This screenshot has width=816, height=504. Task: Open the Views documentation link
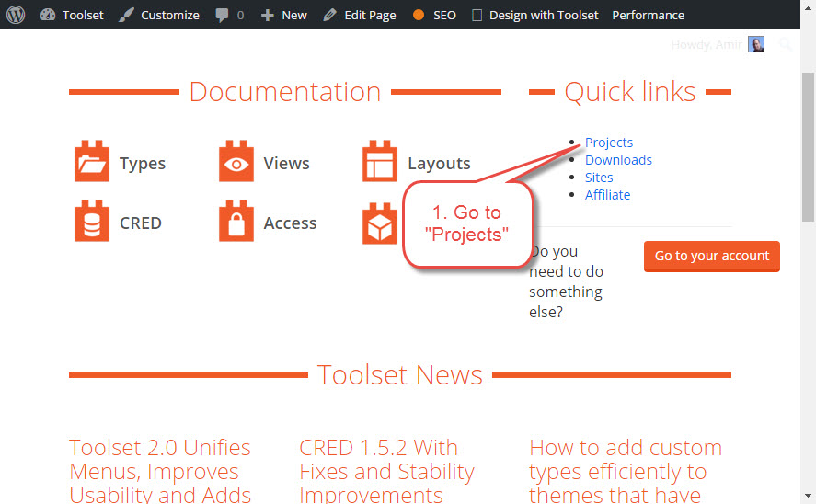[x=286, y=164]
